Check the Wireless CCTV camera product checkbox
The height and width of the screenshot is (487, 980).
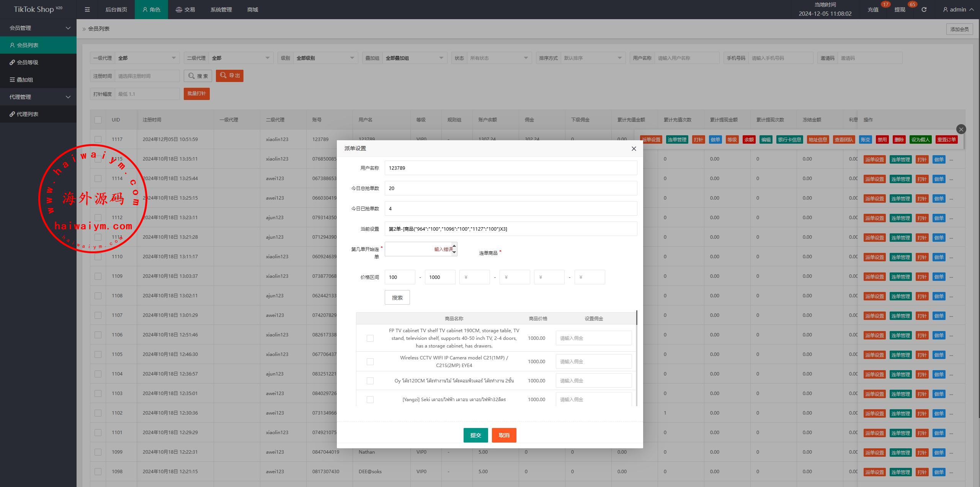370,362
